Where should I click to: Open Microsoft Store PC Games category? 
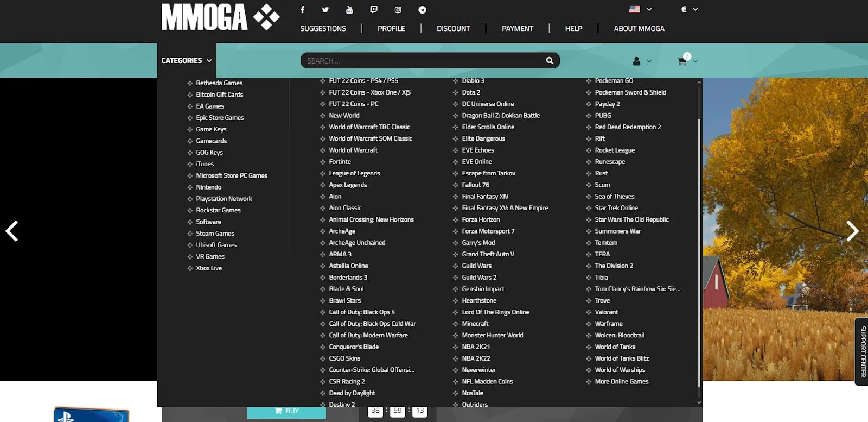point(232,176)
